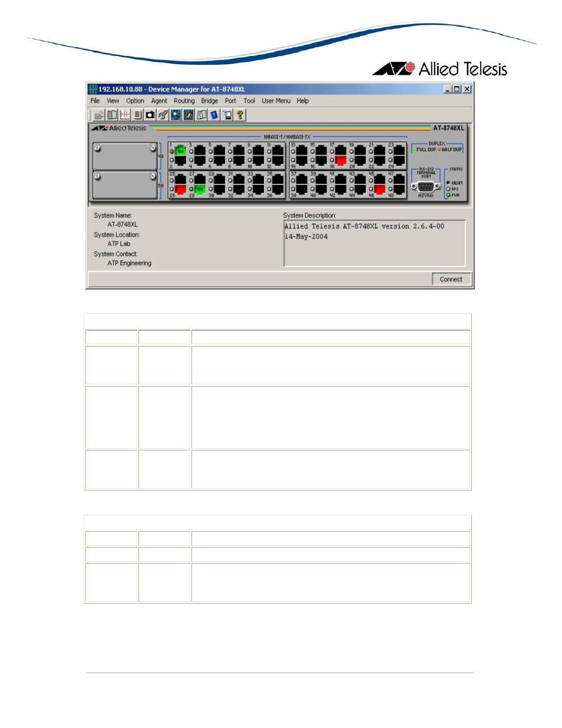Minimize the Device Manager window
The image size is (562, 728).
(x=448, y=89)
